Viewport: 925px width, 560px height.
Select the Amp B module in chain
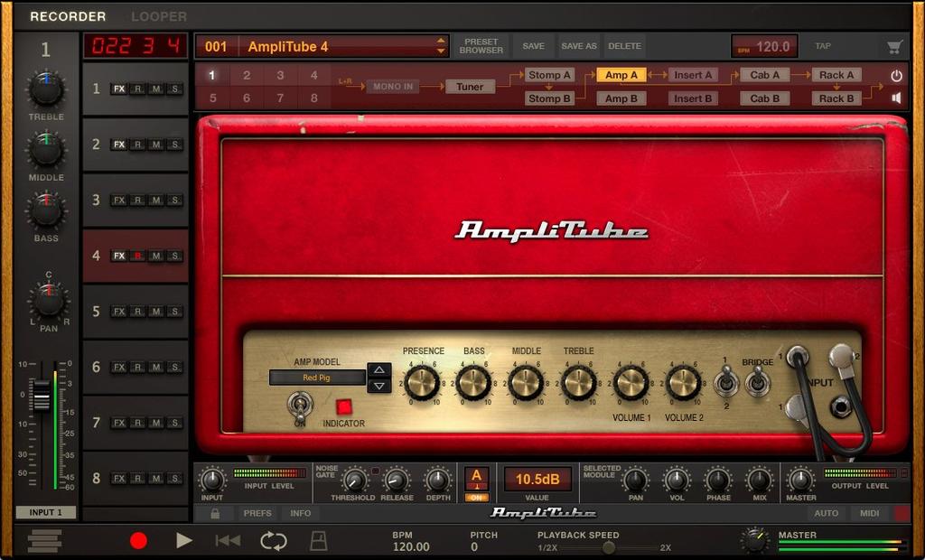(x=620, y=98)
